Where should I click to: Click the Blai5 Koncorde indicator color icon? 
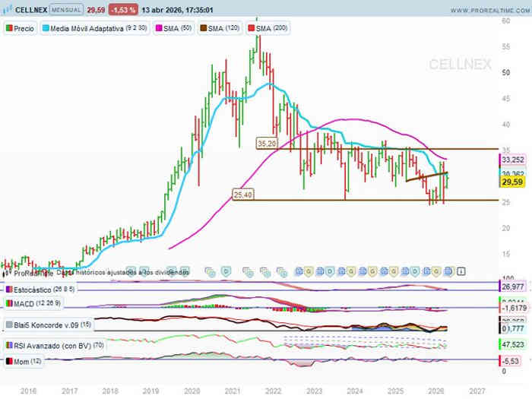point(9,325)
